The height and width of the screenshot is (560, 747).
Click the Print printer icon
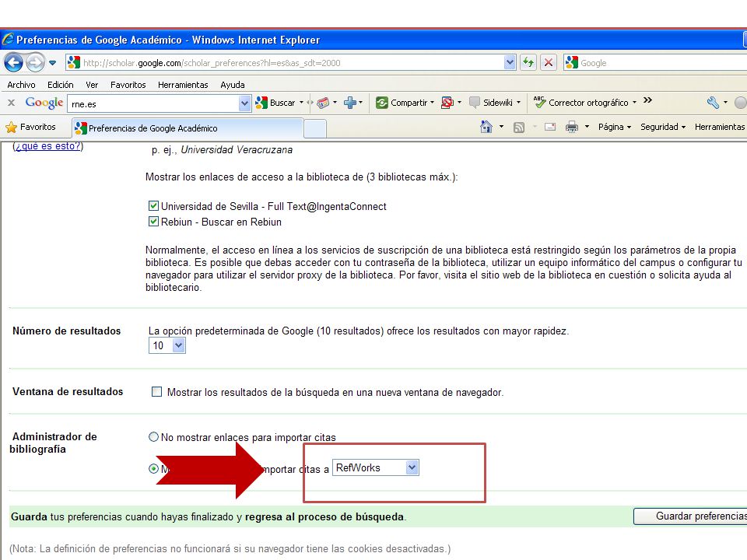click(572, 127)
